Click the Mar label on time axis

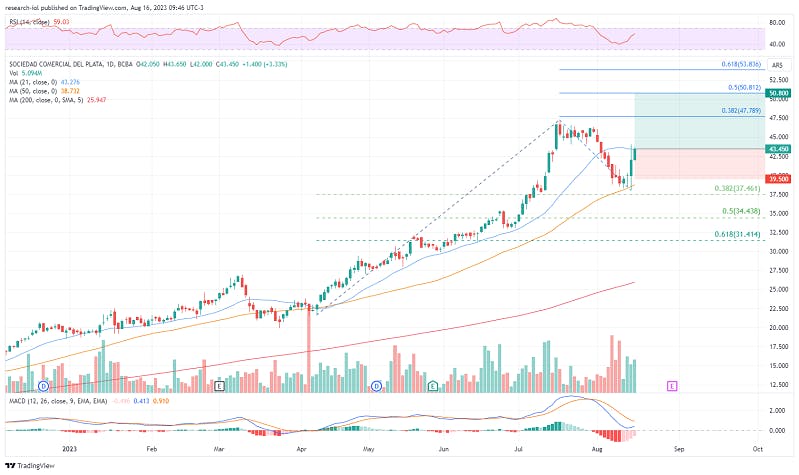[x=219, y=449]
